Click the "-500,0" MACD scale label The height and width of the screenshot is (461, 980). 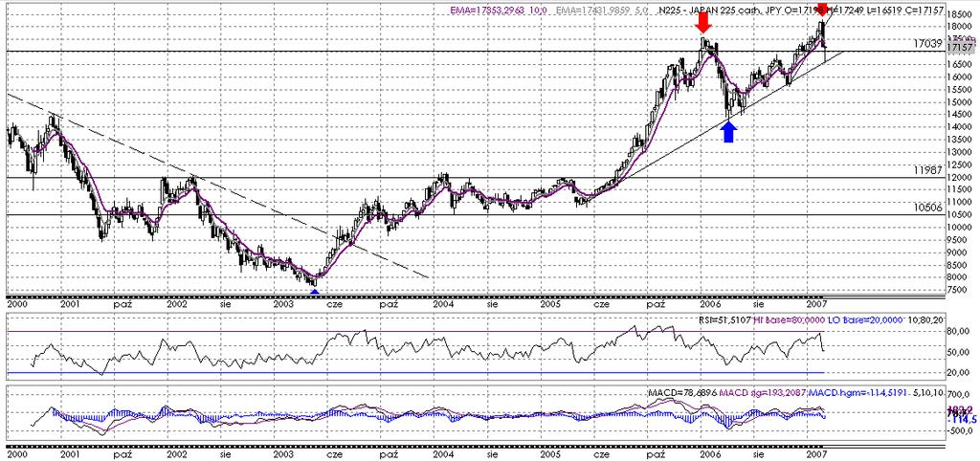coord(959,429)
